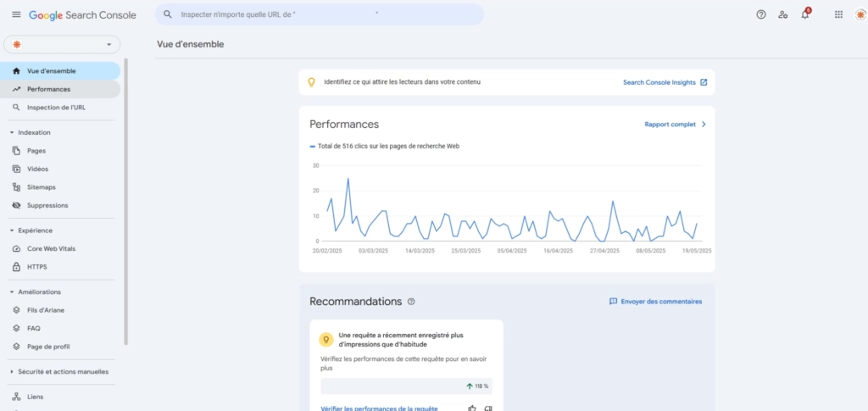This screenshot has width=868, height=411.
Task: Click the Core Web Vitals gauge icon
Action: (x=16, y=249)
